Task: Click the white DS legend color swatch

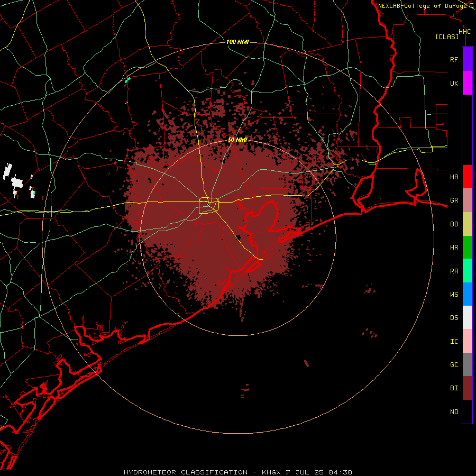Action: pos(467,317)
